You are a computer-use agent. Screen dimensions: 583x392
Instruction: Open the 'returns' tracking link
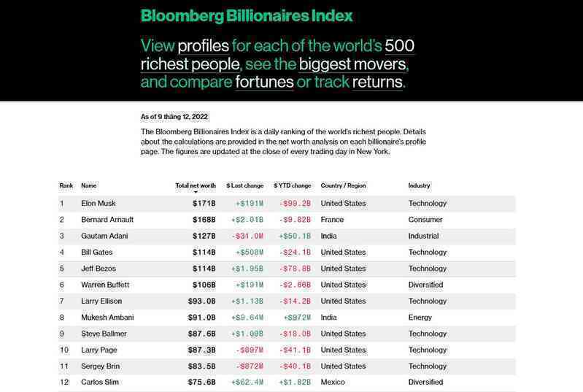coord(377,82)
